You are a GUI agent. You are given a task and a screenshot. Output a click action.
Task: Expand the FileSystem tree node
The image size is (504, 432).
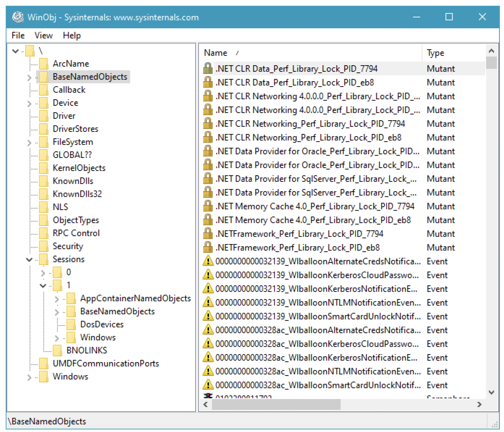pos(29,143)
